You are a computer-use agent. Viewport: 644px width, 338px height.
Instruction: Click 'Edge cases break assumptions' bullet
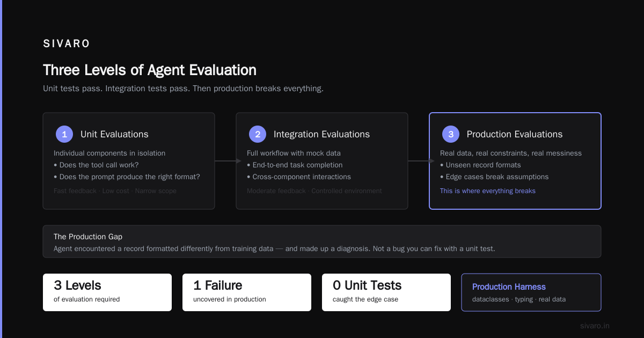click(x=494, y=177)
